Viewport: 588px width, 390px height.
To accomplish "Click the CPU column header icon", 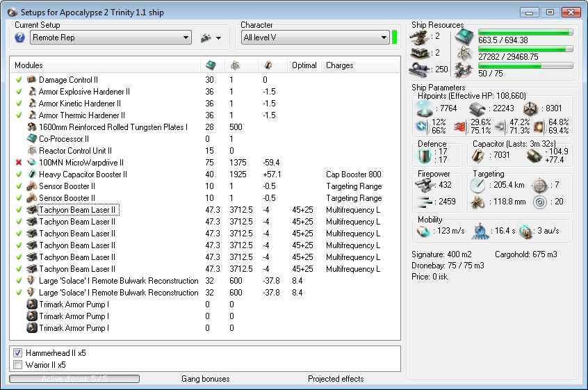I will (211, 65).
